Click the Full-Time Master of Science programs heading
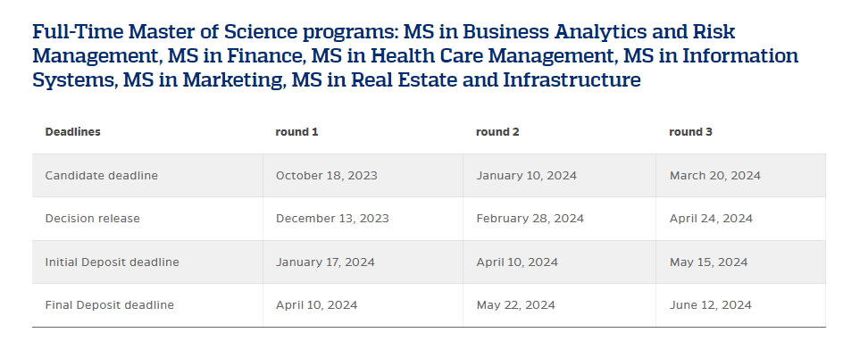868x341 pixels. (415, 56)
